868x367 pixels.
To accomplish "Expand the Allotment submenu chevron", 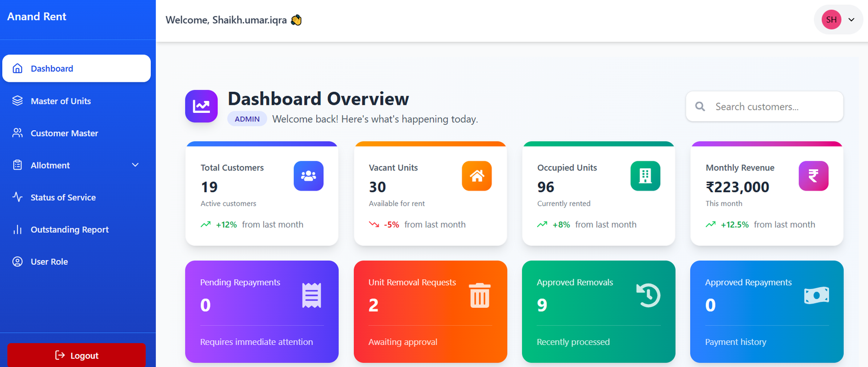I will pyautogui.click(x=135, y=165).
